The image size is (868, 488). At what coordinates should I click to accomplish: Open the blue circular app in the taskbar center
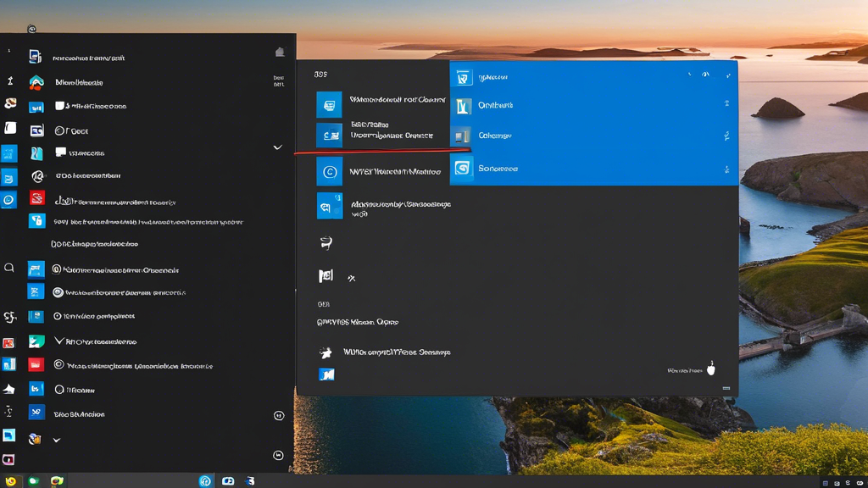pos(205,481)
